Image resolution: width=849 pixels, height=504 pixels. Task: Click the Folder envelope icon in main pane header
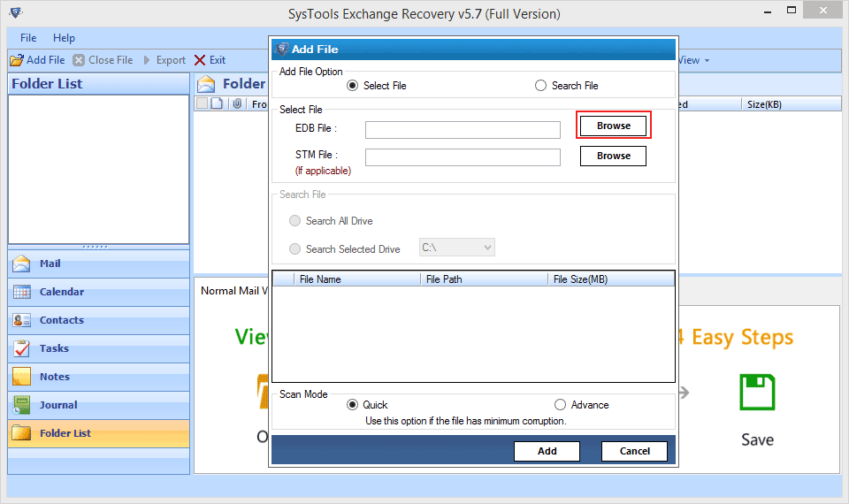click(206, 84)
